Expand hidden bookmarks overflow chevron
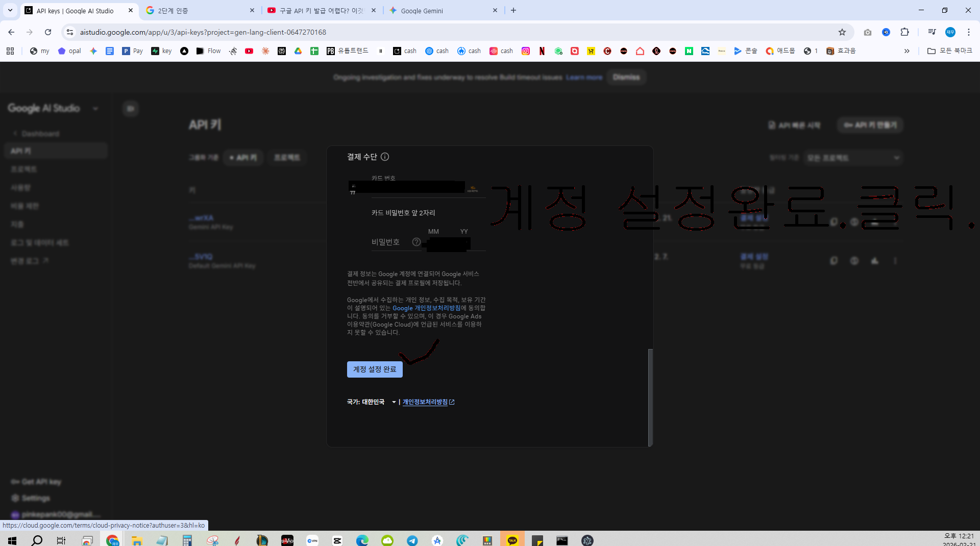Image resolution: width=980 pixels, height=546 pixels. point(907,51)
